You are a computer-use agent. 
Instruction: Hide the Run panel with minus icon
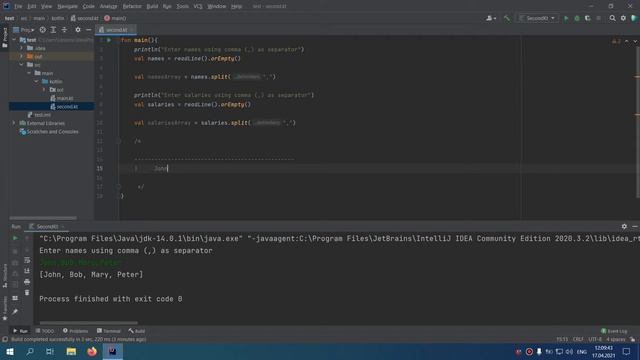635,226
